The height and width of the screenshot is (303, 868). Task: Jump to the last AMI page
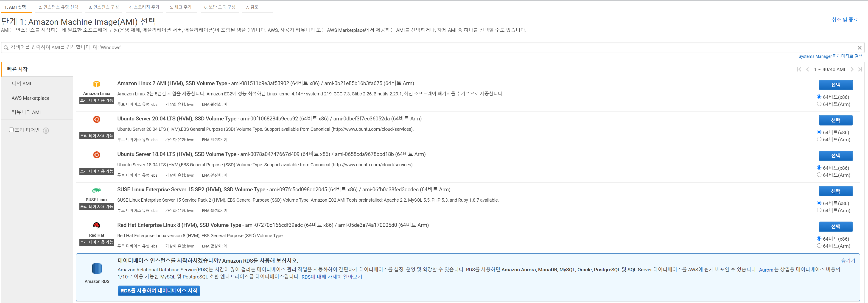(860, 69)
